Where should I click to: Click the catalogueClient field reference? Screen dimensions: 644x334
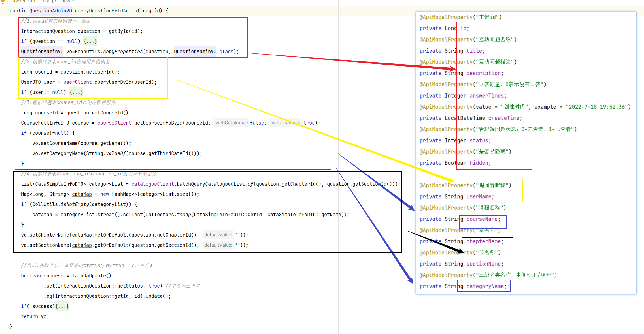coord(152,184)
